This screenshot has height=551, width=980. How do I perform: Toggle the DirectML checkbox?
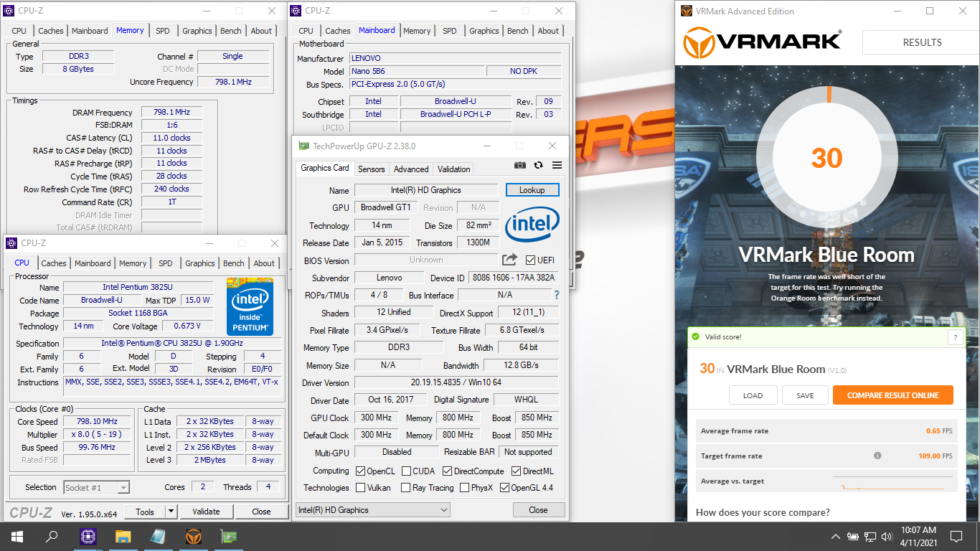(x=516, y=471)
